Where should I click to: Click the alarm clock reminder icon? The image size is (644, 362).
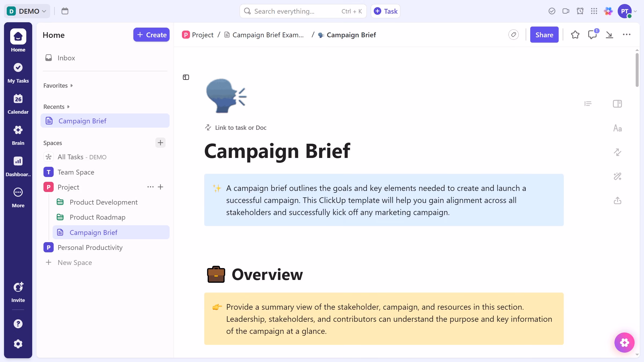point(580,11)
